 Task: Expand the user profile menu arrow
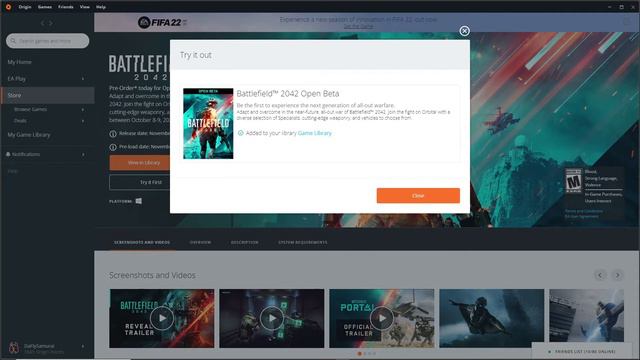click(x=83, y=346)
